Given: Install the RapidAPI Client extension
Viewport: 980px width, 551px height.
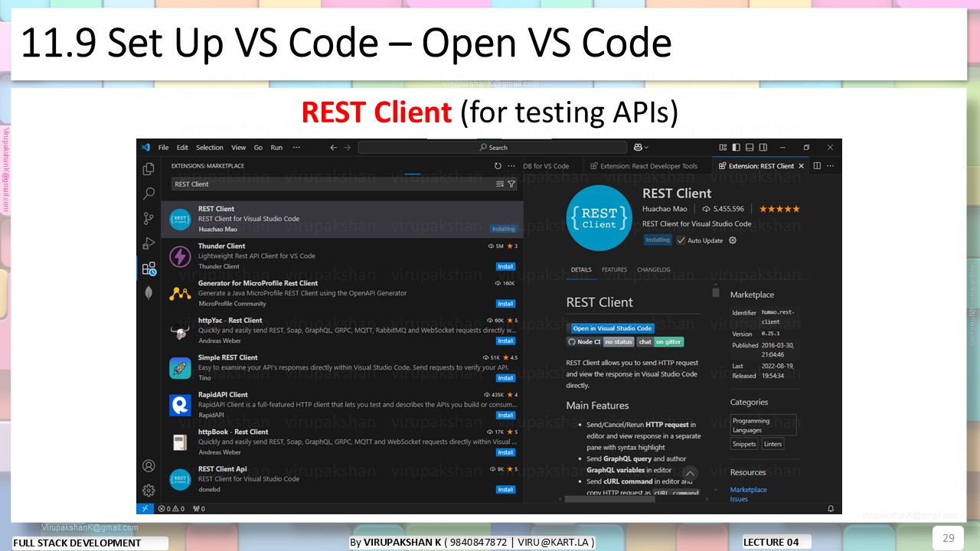Looking at the screenshot, I should click(505, 415).
